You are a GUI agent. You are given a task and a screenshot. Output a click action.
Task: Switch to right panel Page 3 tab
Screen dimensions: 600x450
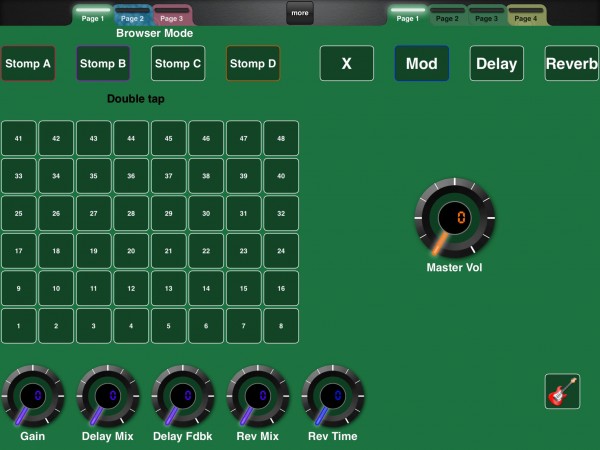tap(486, 15)
